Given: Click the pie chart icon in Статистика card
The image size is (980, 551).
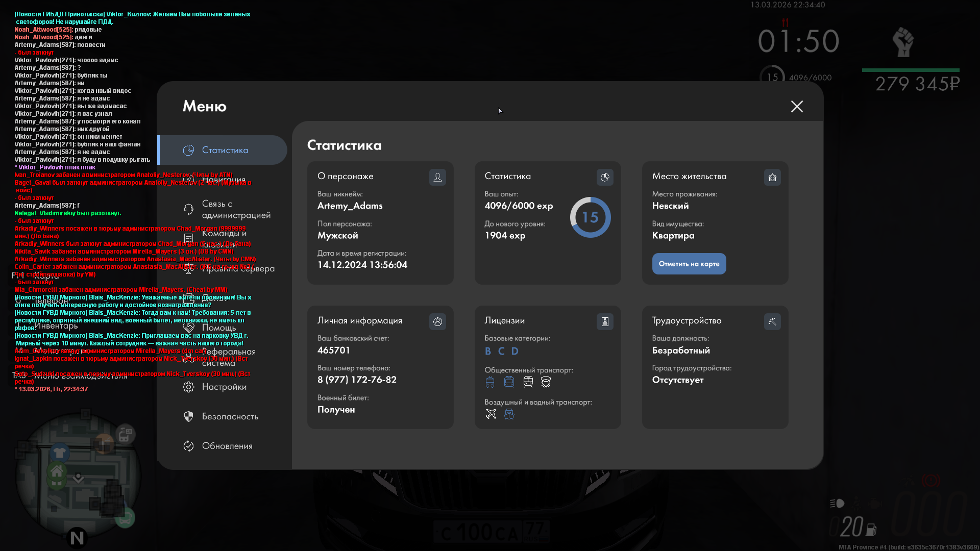Looking at the screenshot, I should point(605,177).
